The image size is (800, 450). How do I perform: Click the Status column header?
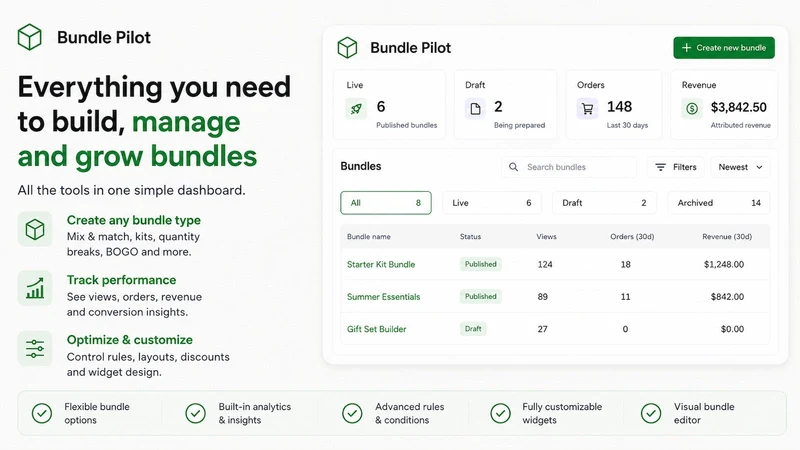[x=470, y=237]
